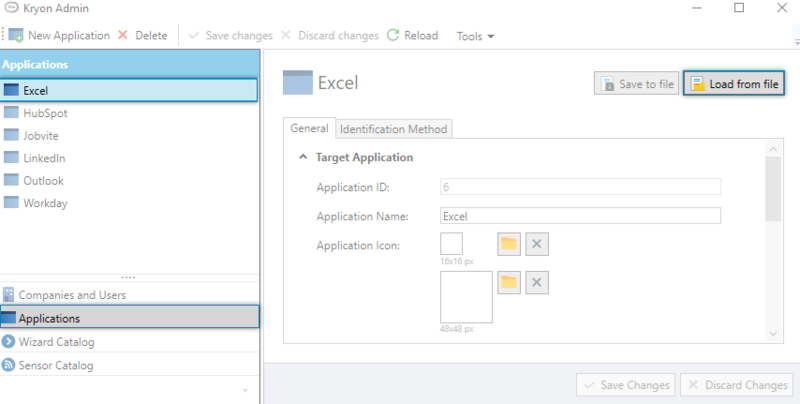The height and width of the screenshot is (404, 800).
Task: Click the red Delete icon
Action: pos(123,35)
